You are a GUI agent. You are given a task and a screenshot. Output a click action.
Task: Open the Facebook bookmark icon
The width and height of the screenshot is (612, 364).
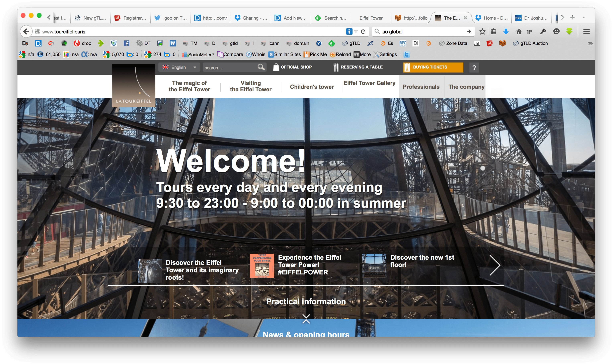click(126, 43)
